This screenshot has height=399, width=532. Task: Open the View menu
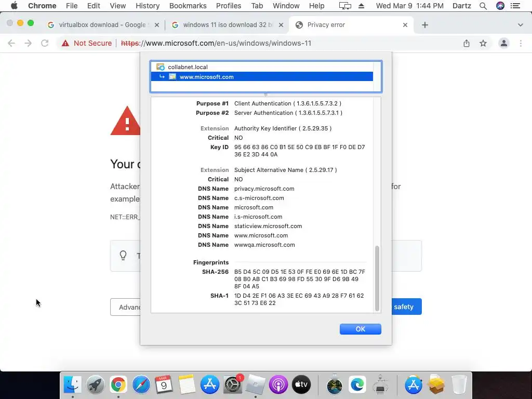click(x=118, y=6)
